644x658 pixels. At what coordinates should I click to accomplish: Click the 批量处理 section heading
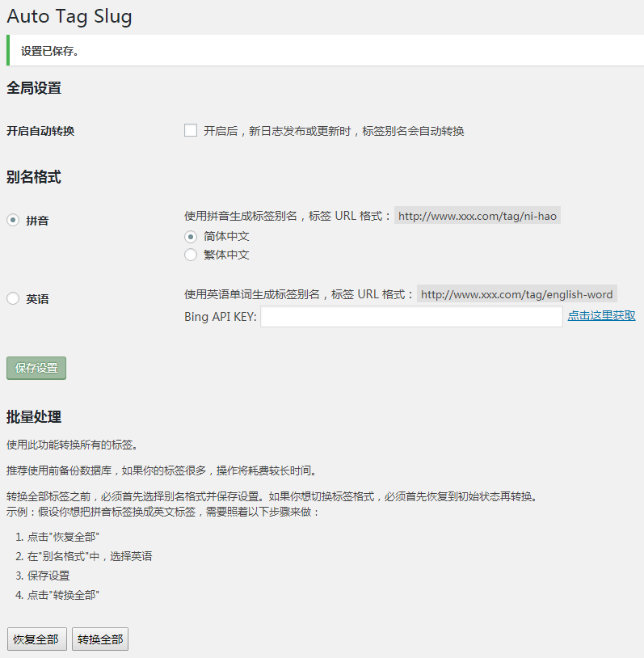tap(34, 417)
